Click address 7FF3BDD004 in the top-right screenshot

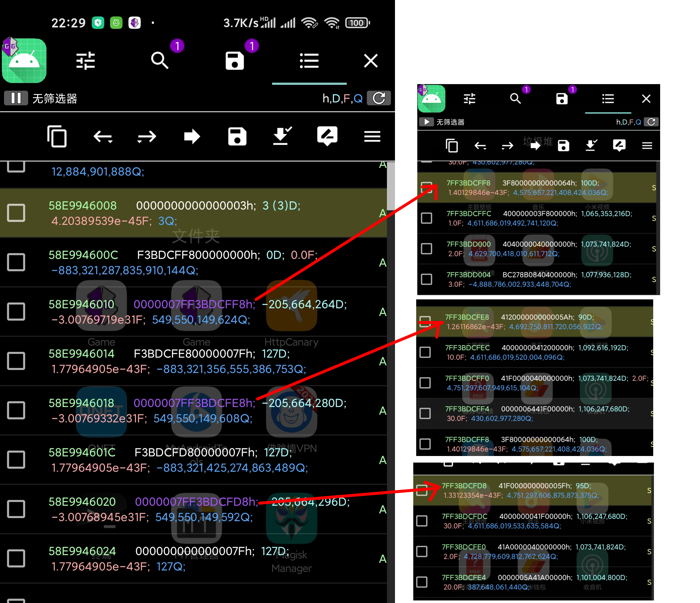tap(468, 275)
